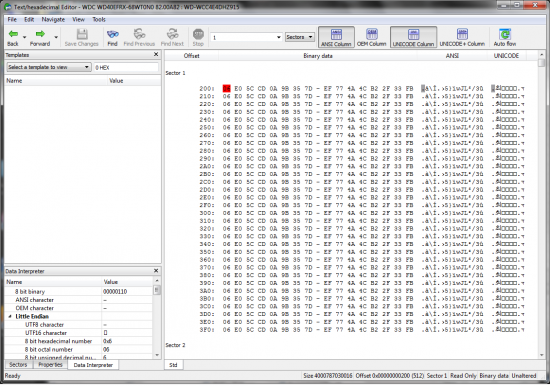The height and width of the screenshot is (386, 550).
Task: Close the Templates panel
Action: pyautogui.click(x=156, y=54)
